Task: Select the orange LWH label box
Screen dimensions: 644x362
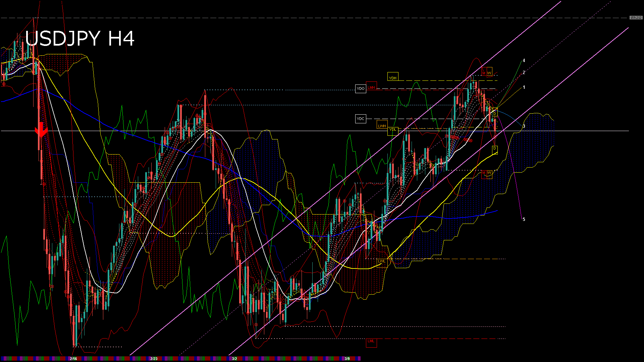Action: point(382,125)
